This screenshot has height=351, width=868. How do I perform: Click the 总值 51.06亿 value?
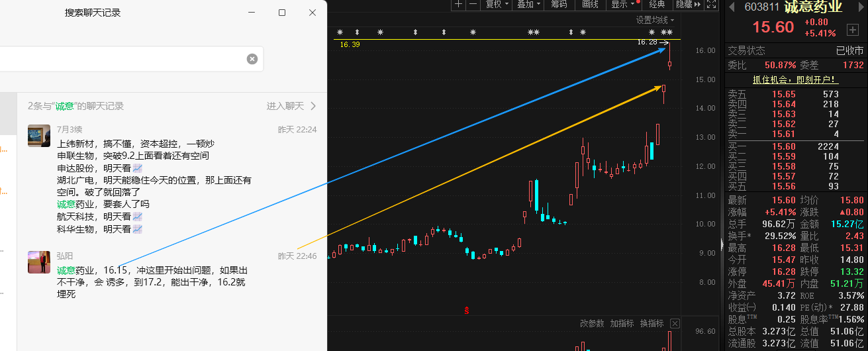(x=846, y=331)
